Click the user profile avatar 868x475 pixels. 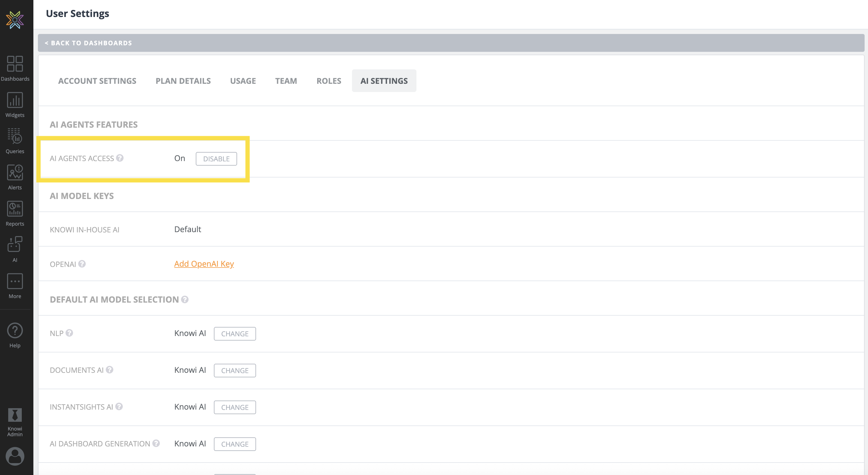point(15,456)
